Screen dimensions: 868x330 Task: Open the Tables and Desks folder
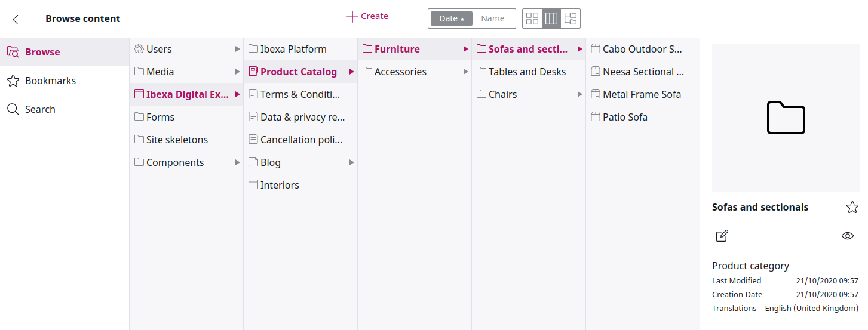pos(527,72)
